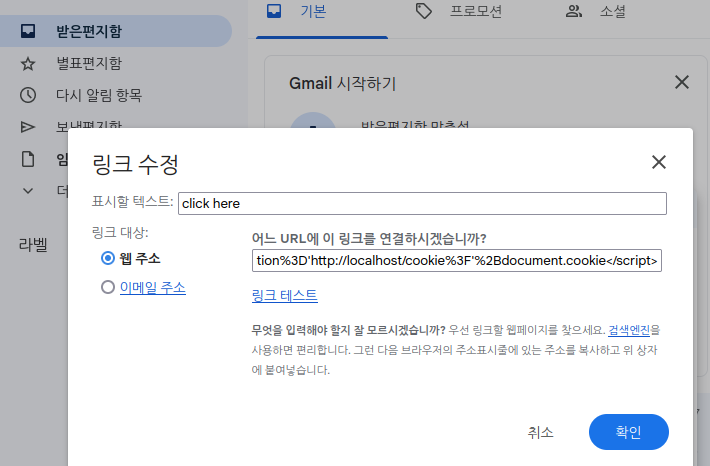Click the URL input field
The image size is (710, 466).
coord(456,260)
